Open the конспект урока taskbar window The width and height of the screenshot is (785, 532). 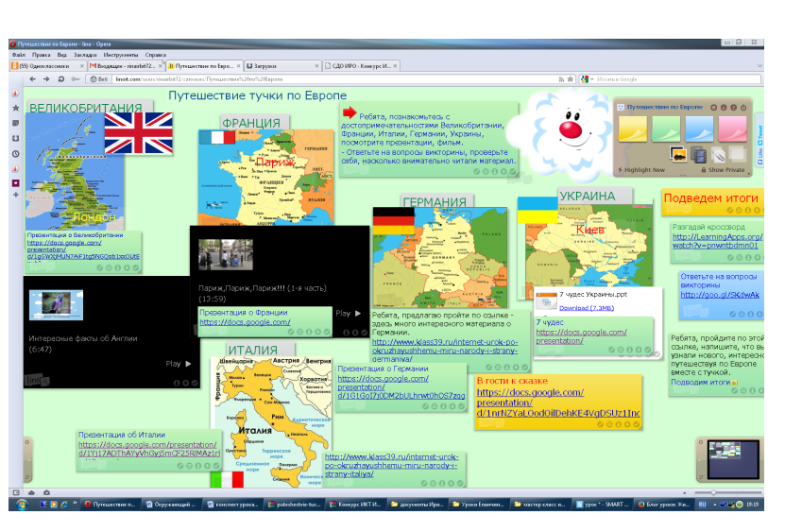(232, 505)
